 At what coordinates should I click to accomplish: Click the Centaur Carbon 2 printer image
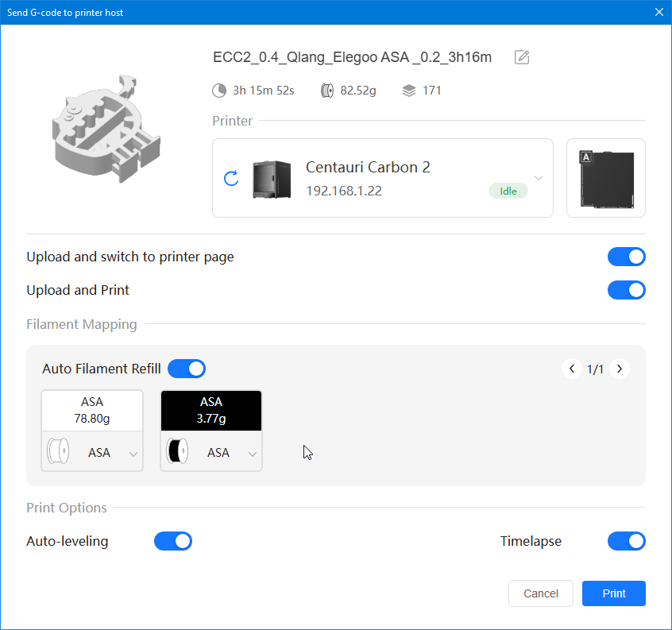tap(272, 179)
